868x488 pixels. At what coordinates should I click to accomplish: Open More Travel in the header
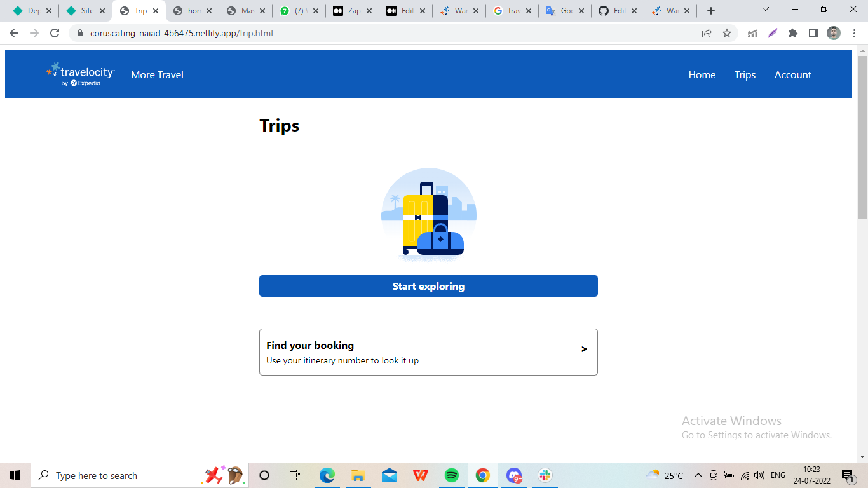tap(157, 74)
